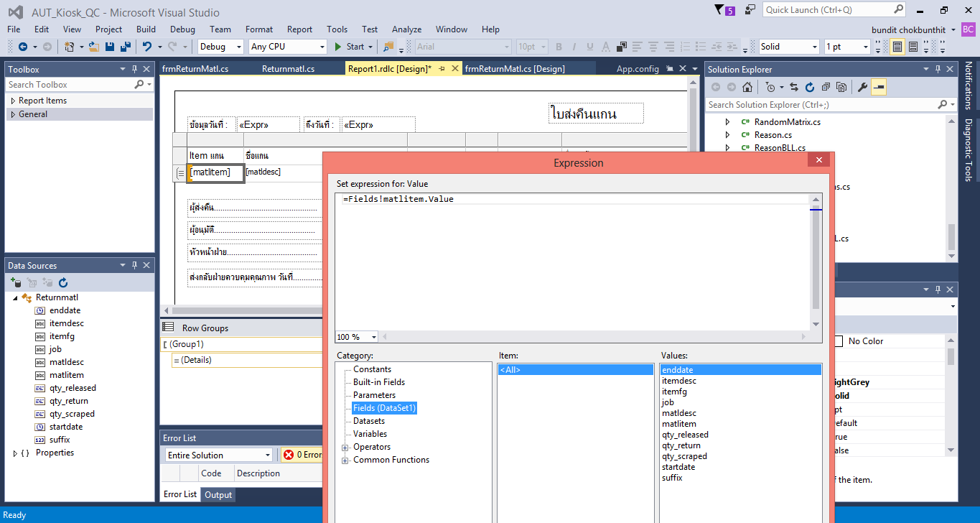This screenshot has height=523, width=980.
Task: Open ReasonBLL.cs in Solution Explorer
Action: [780, 148]
